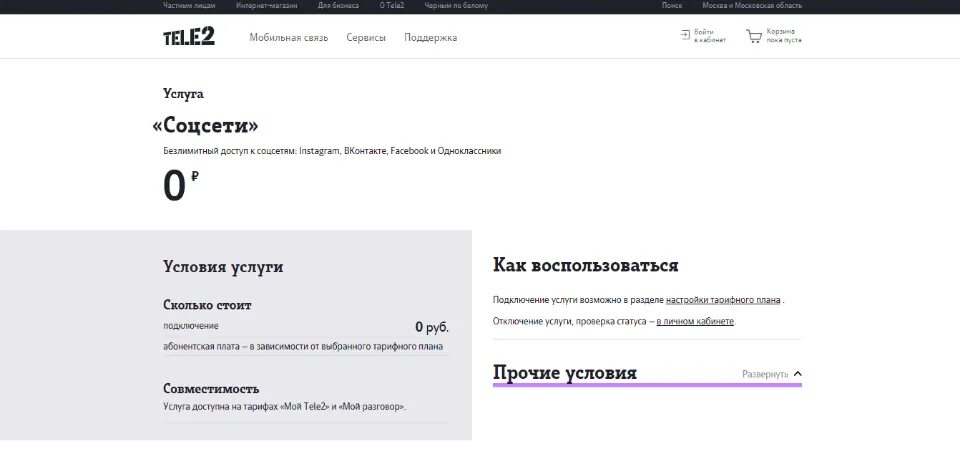Open the О Tele2 page

[392, 6]
